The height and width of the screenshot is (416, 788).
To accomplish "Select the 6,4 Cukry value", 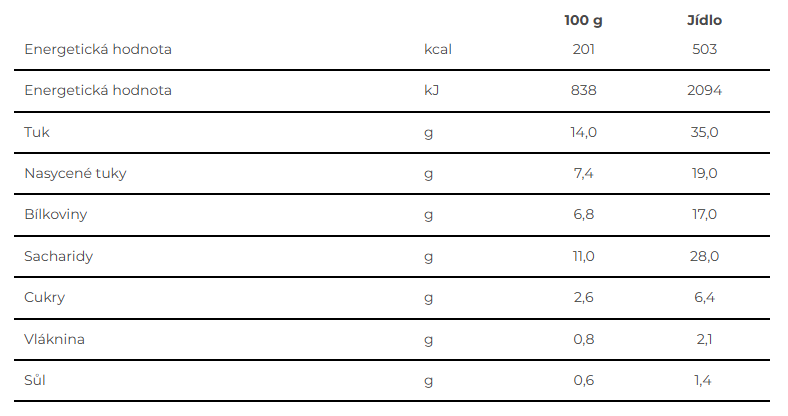I will tap(704, 297).
